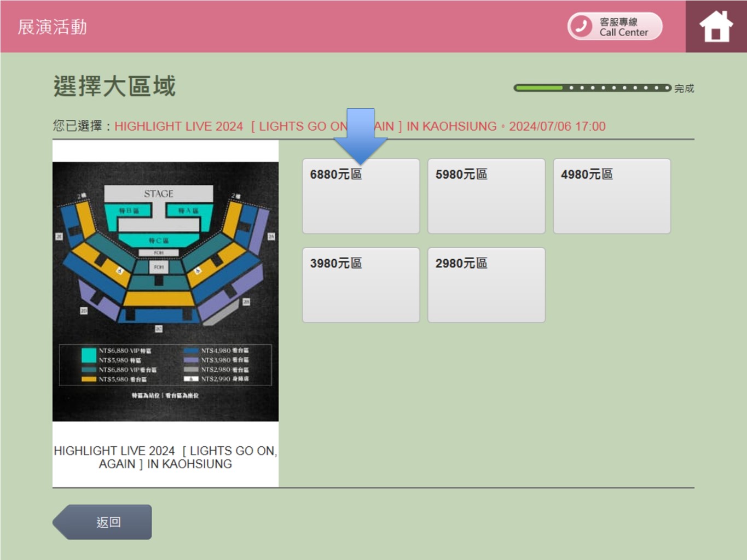The height and width of the screenshot is (560, 747).
Task: Go to the home screen icon
Action: pyautogui.click(x=716, y=26)
